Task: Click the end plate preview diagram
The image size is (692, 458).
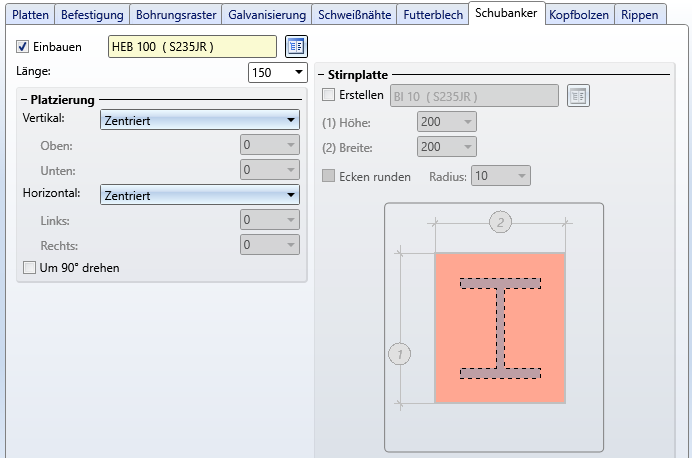Action: click(494, 327)
